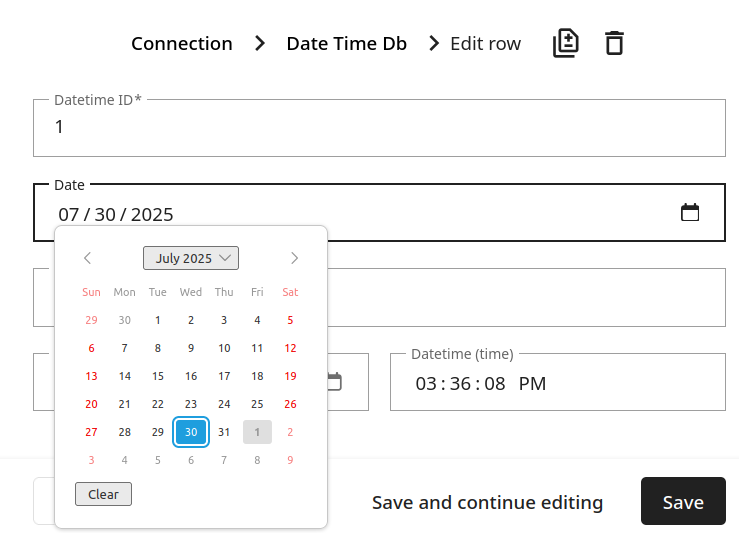Viewport: 739px width, 543px height.
Task: Click Date Time Db breadcrumb link
Action: click(x=346, y=43)
